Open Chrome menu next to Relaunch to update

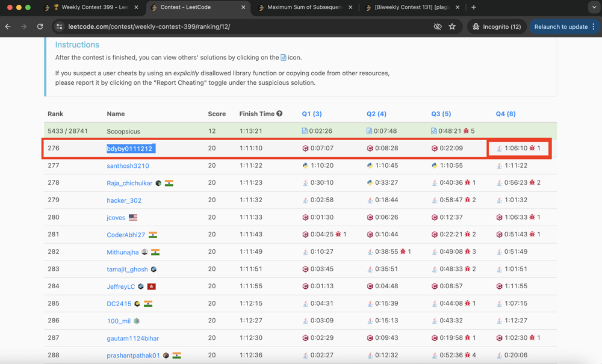[x=594, y=26]
